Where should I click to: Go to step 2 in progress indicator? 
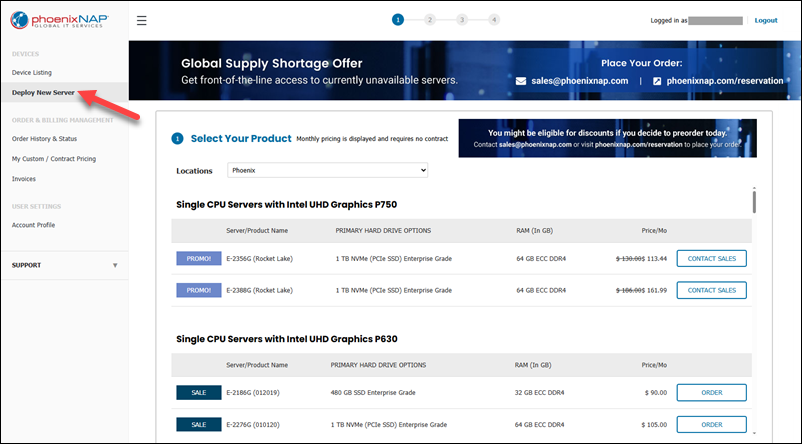[430, 20]
